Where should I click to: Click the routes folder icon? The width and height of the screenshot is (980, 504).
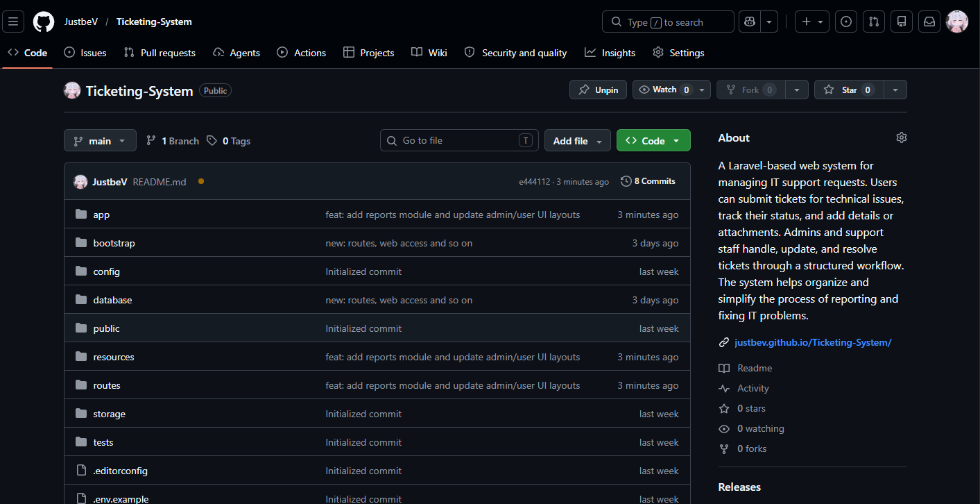pyautogui.click(x=81, y=385)
